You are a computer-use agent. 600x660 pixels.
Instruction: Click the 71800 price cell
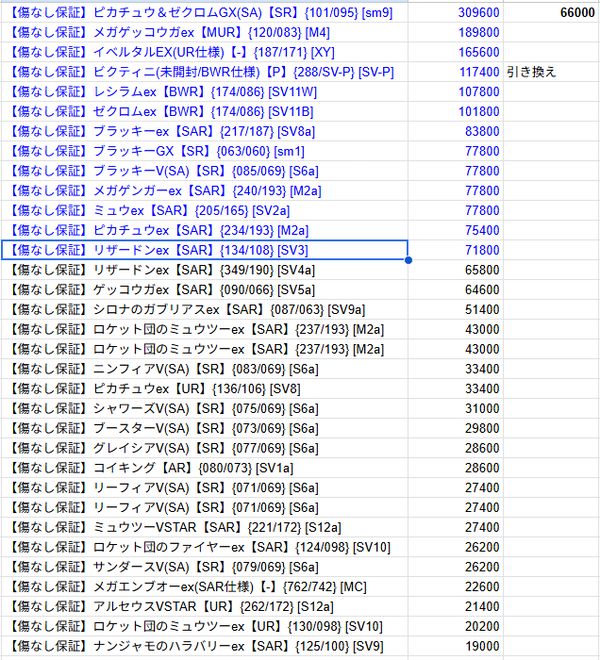click(x=456, y=250)
